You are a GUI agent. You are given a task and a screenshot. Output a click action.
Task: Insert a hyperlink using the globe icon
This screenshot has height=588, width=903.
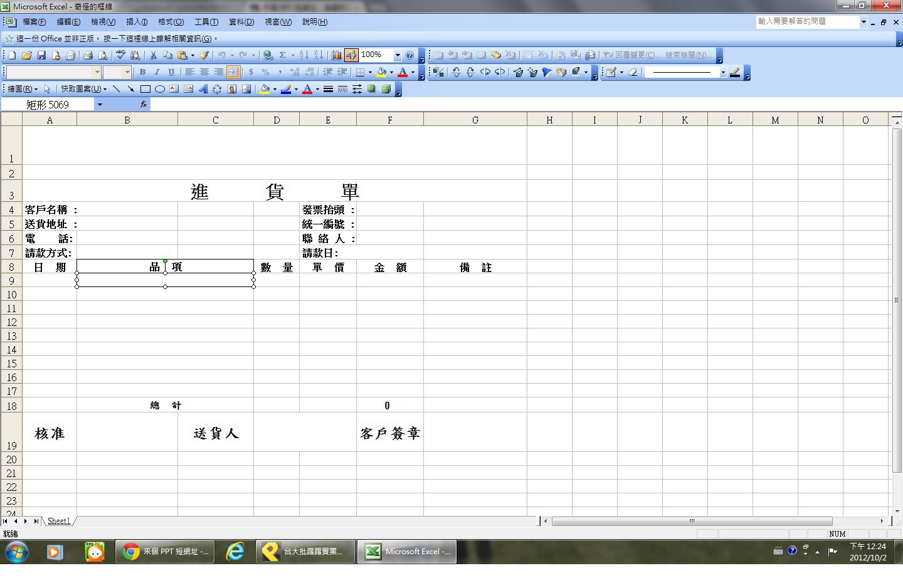[x=268, y=55]
